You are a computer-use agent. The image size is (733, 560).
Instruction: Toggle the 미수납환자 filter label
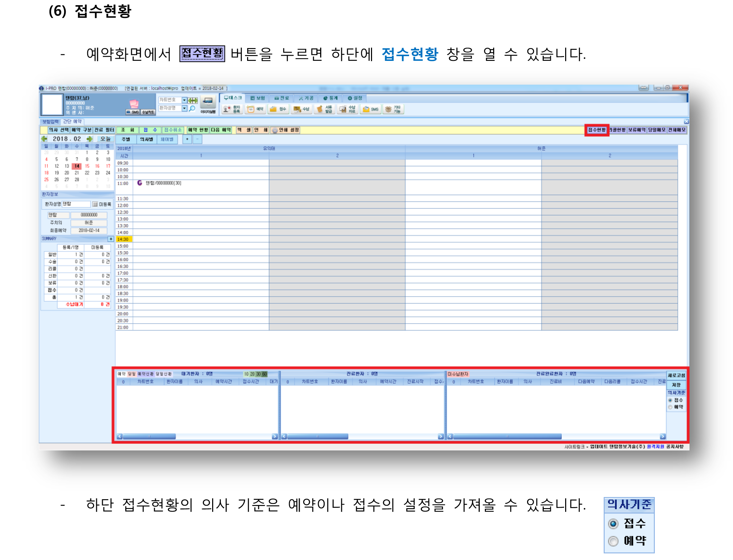tap(458, 374)
